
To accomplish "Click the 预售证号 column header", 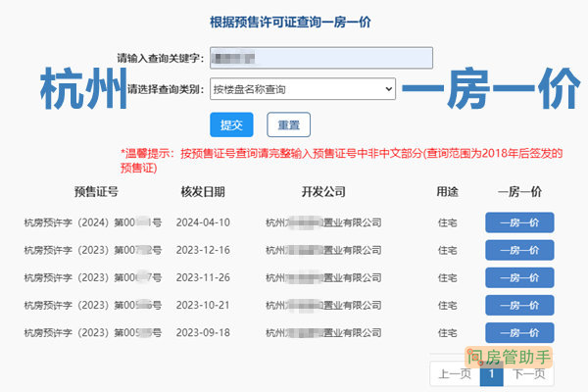I will [96, 192].
